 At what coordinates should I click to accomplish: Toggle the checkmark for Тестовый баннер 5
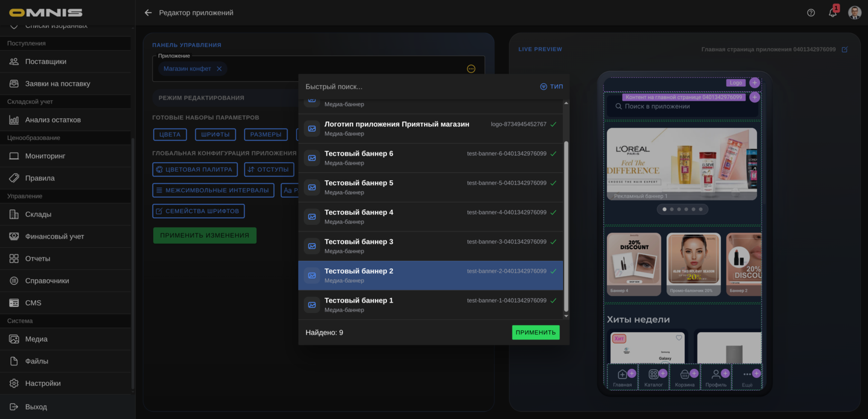(553, 183)
